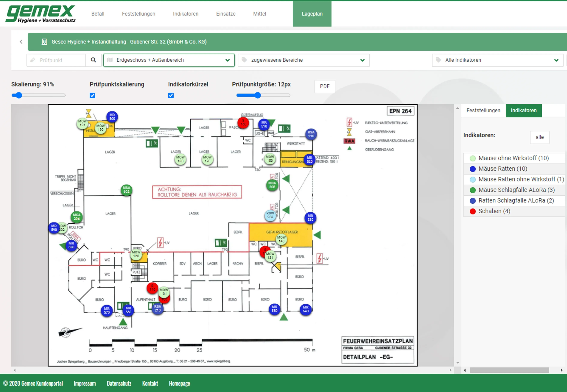Select the MR 580 marker
Image resolution: width=567 pixels, height=392 pixels.
71,245
